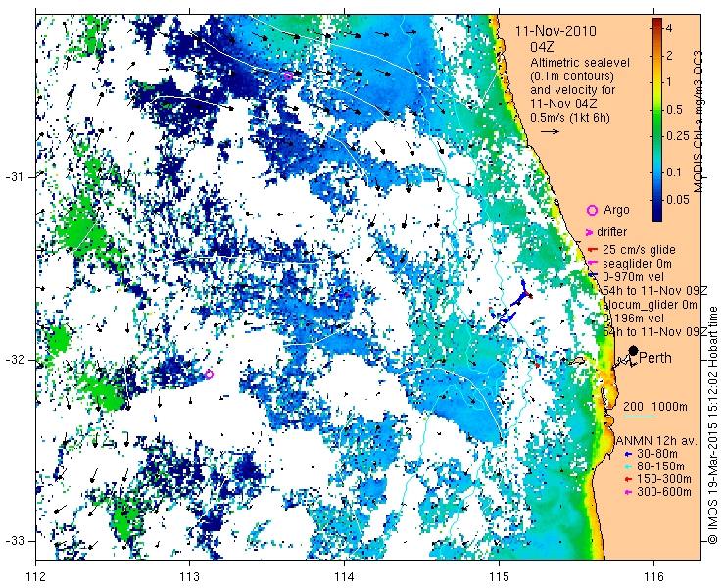Click the 04Z time label under the date
Image resolution: width=725 pixels, height=588 pixels.
coord(543,47)
